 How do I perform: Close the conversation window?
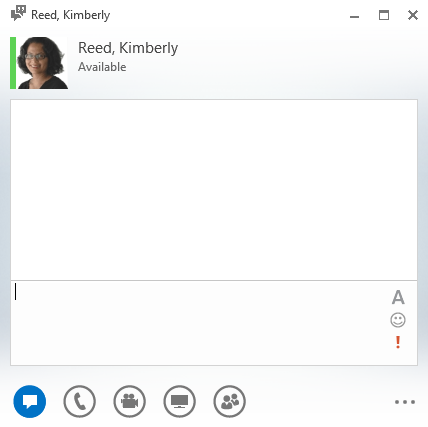pyautogui.click(x=413, y=15)
